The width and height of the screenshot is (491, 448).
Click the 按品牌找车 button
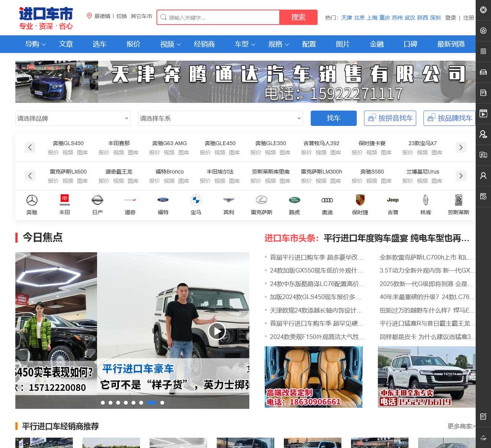tap(450, 118)
